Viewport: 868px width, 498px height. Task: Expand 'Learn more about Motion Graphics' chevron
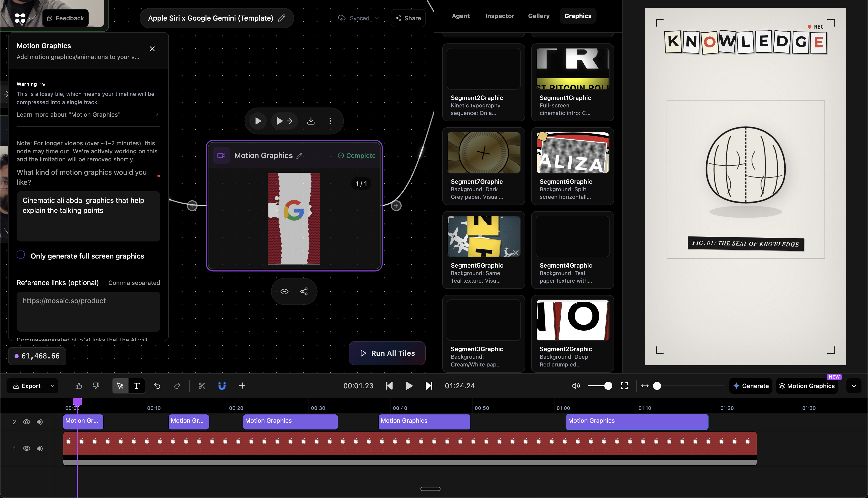157,114
